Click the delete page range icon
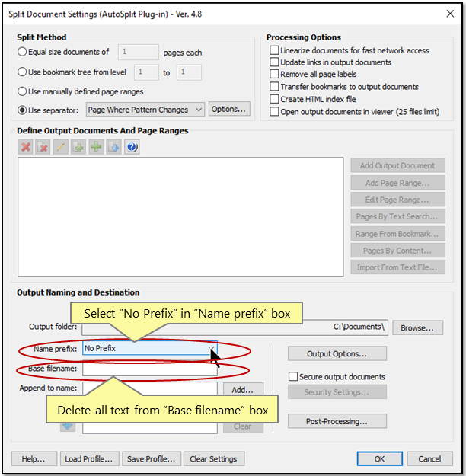The height and width of the screenshot is (476, 466). tap(43, 147)
